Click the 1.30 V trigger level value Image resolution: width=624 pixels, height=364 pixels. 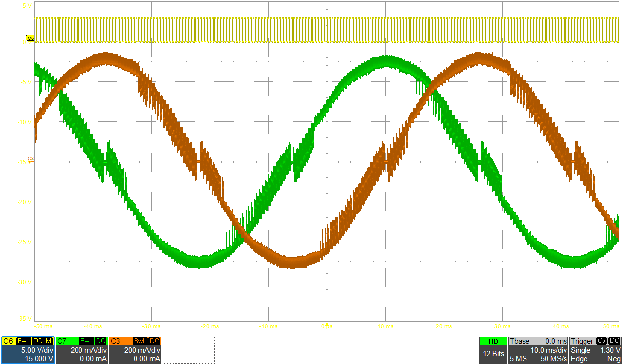(x=609, y=350)
